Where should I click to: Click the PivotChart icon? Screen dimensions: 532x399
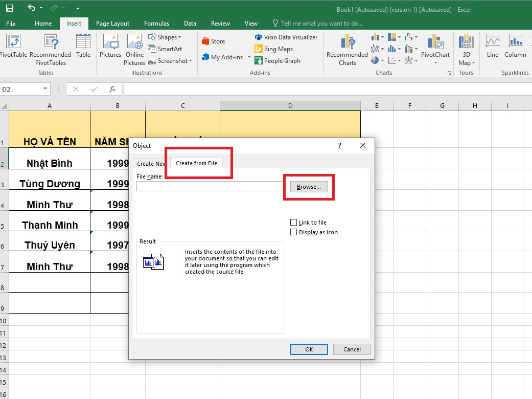click(435, 42)
